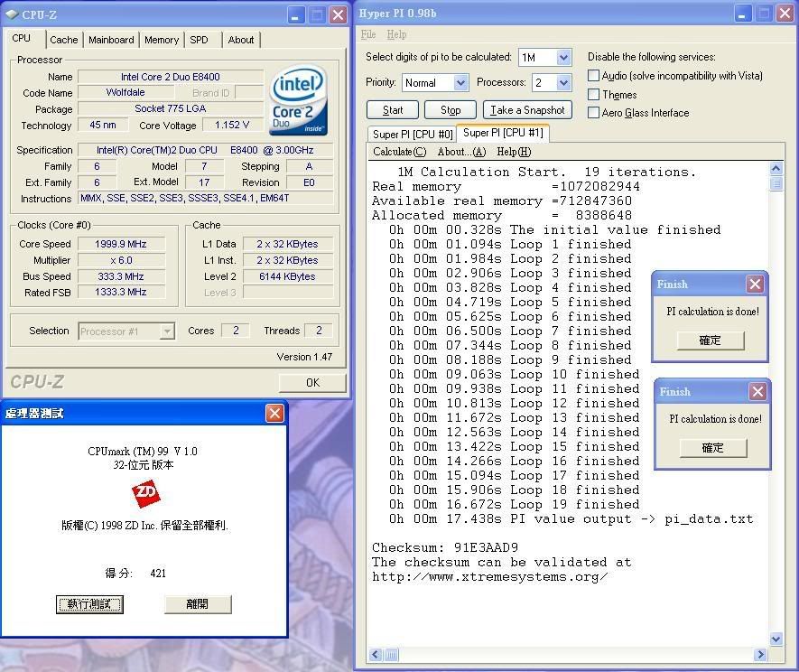The height and width of the screenshot is (672, 799).
Task: Check Aero Glass Interface option
Action: (593, 113)
